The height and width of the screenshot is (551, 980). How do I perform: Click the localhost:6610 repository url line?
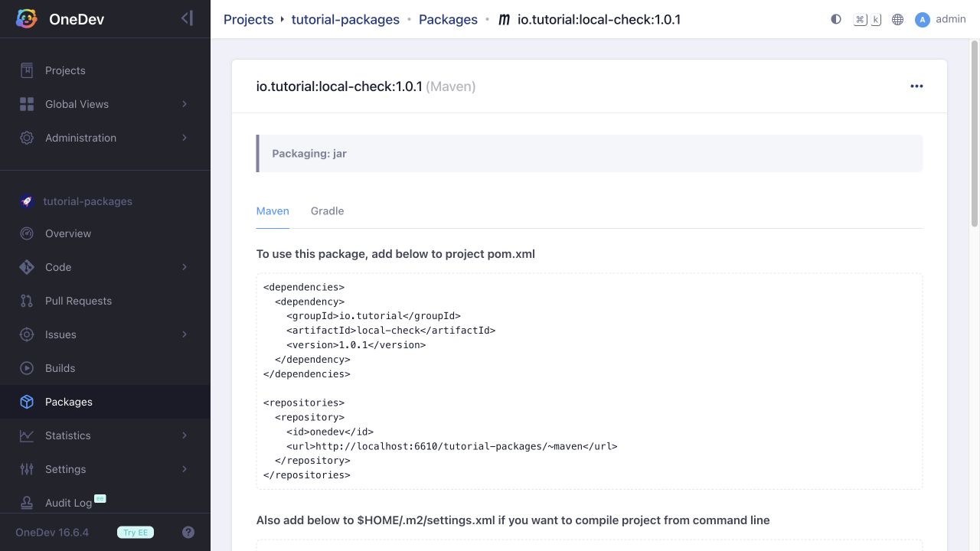coord(452,446)
